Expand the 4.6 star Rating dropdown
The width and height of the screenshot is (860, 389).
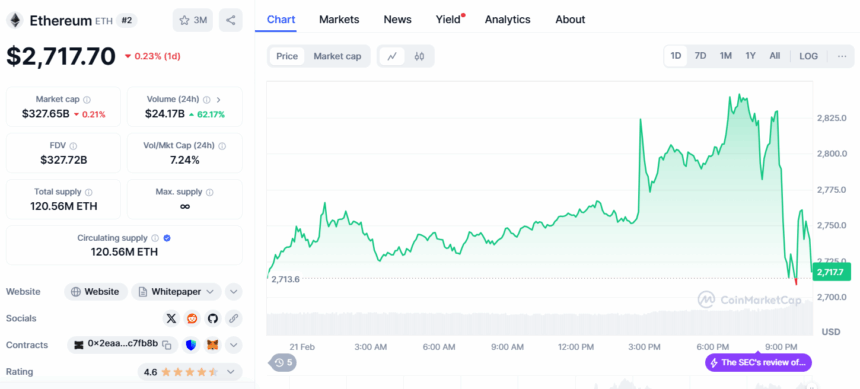coord(189,372)
